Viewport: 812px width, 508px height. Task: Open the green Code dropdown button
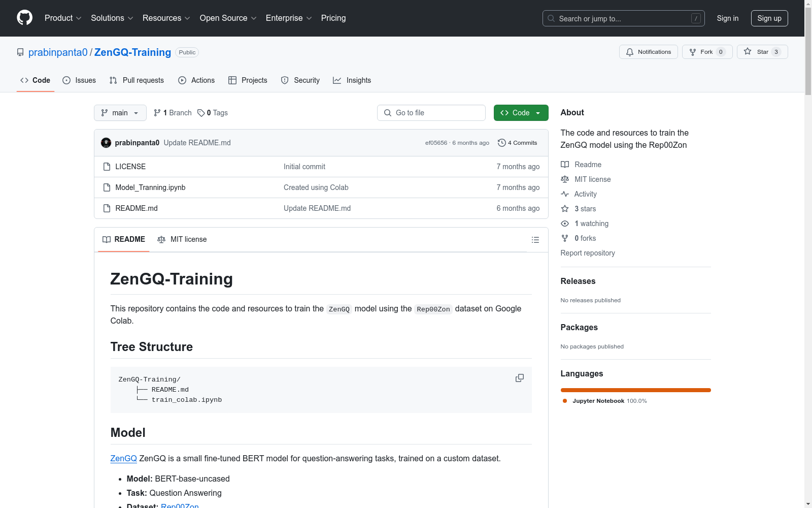coord(521,113)
